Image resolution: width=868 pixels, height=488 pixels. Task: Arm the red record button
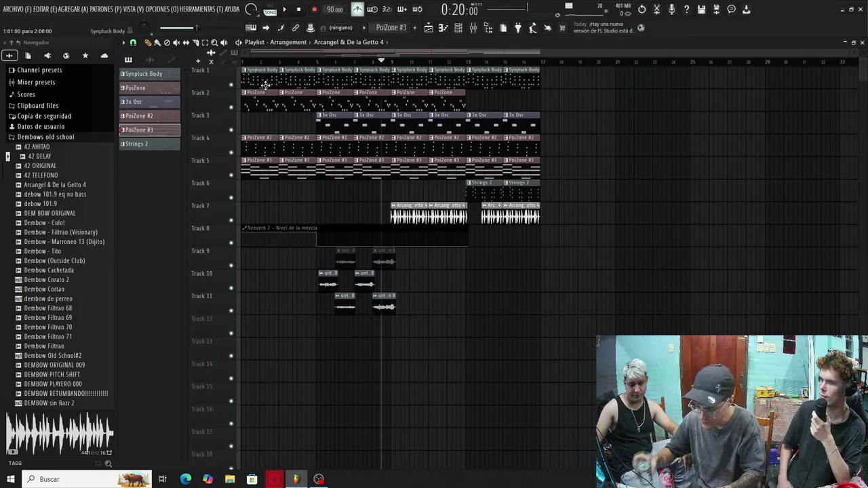314,9
